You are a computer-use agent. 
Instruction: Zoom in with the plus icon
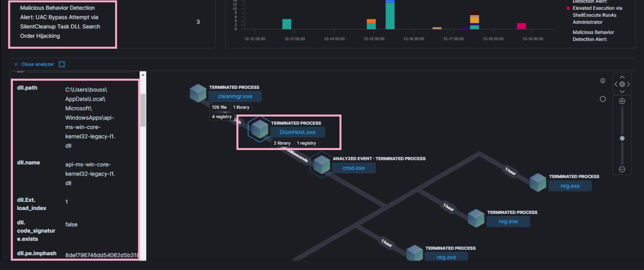click(x=622, y=101)
